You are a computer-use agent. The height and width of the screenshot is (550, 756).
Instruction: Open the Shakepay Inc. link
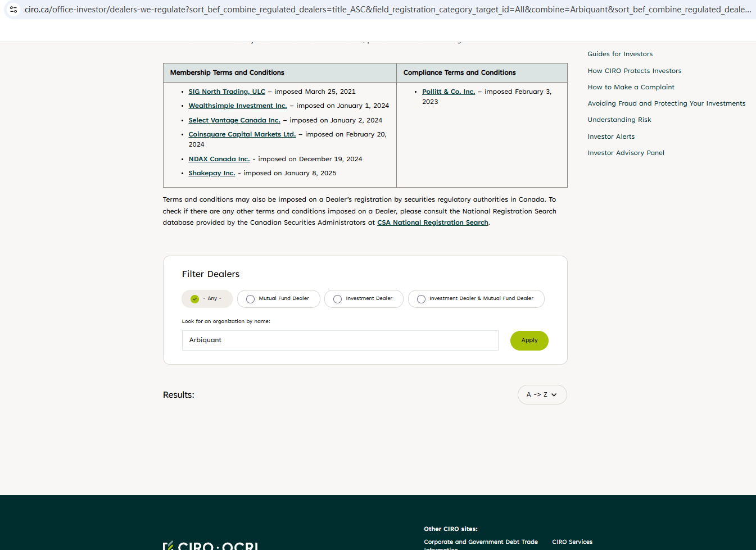[212, 173]
